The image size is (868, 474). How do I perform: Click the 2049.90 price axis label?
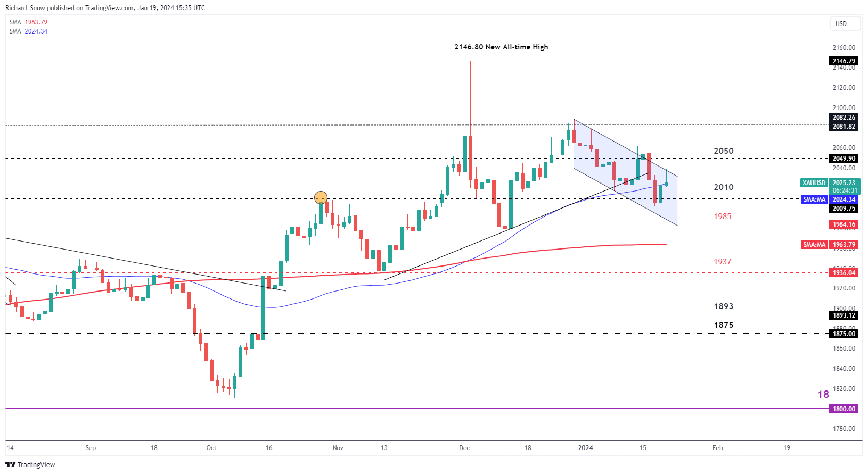844,159
